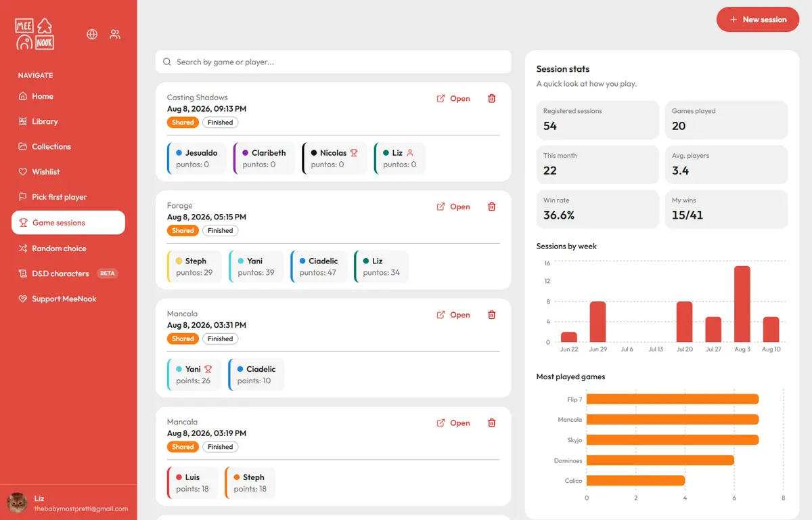The image size is (812, 520).
Task: Open the Forage session
Action: pyautogui.click(x=453, y=207)
